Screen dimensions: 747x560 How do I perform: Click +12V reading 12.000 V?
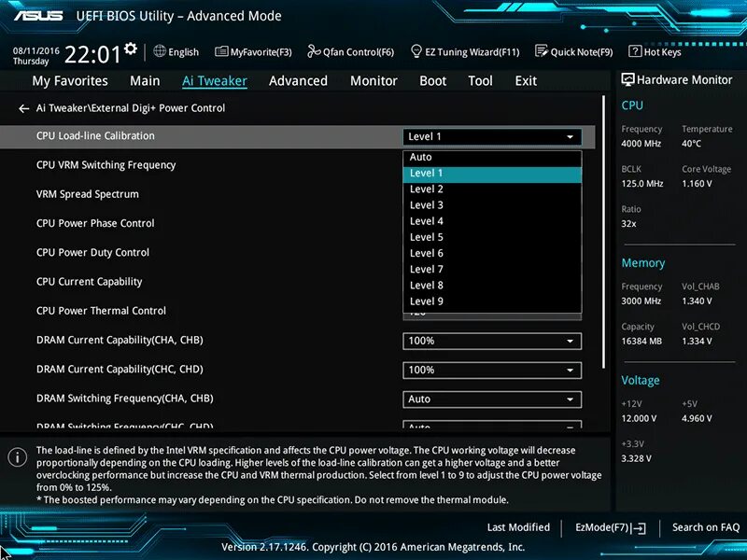pos(639,418)
